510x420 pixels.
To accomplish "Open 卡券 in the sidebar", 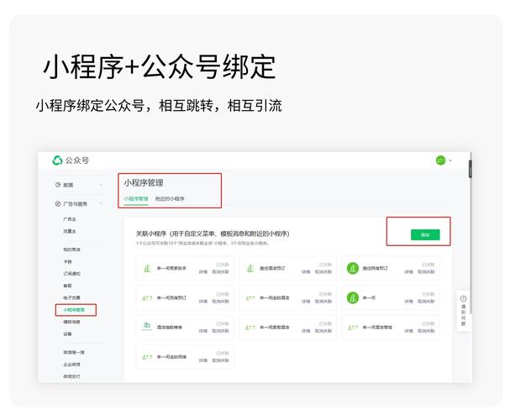I will point(67,262).
